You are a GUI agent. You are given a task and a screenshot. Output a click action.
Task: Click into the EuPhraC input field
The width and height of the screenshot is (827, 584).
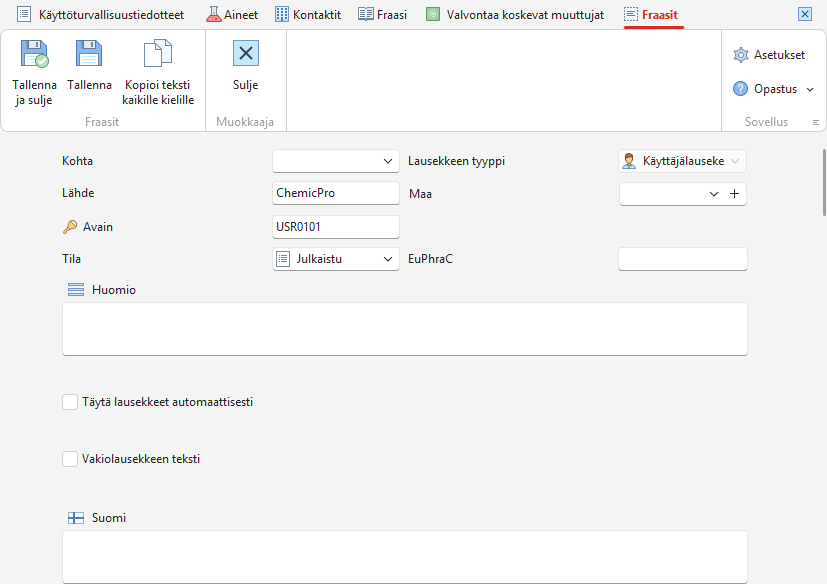point(682,259)
